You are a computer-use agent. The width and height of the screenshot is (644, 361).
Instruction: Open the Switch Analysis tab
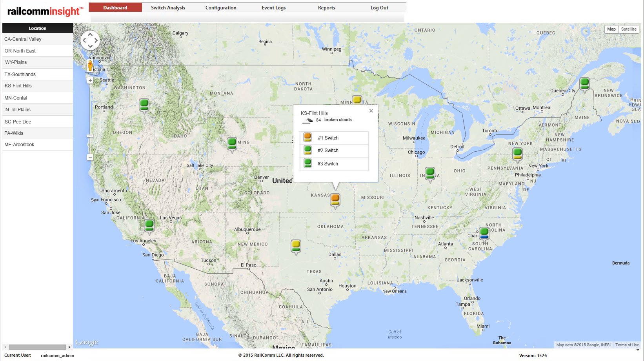pos(168,7)
